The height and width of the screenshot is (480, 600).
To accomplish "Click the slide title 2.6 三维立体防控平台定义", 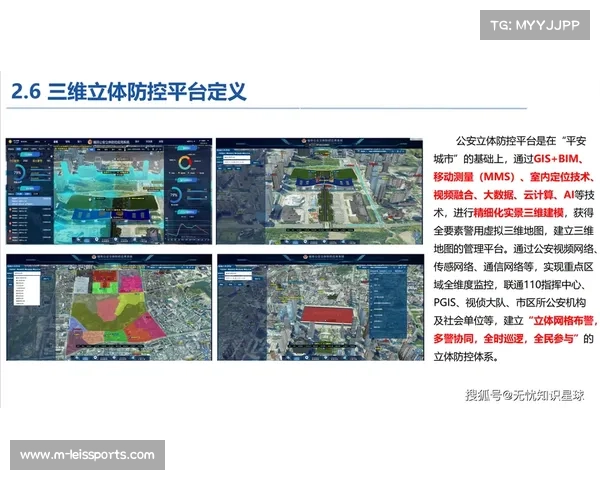I will (129, 93).
